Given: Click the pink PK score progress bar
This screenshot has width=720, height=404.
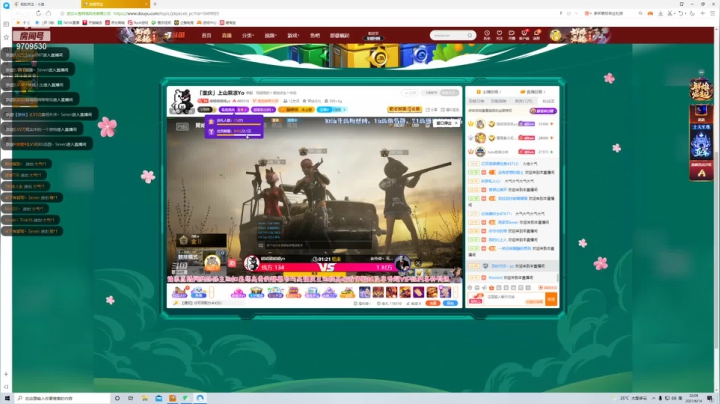Looking at the screenshot, I should pos(326,267).
